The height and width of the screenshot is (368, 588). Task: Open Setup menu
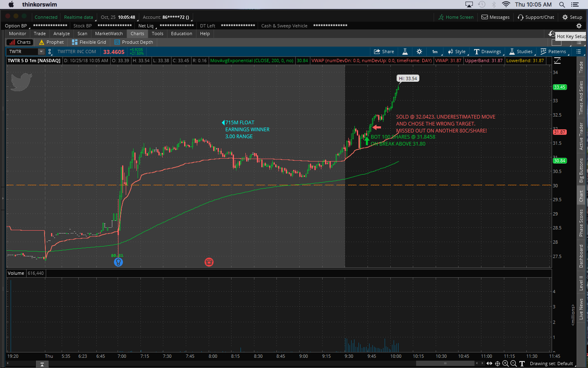point(572,17)
